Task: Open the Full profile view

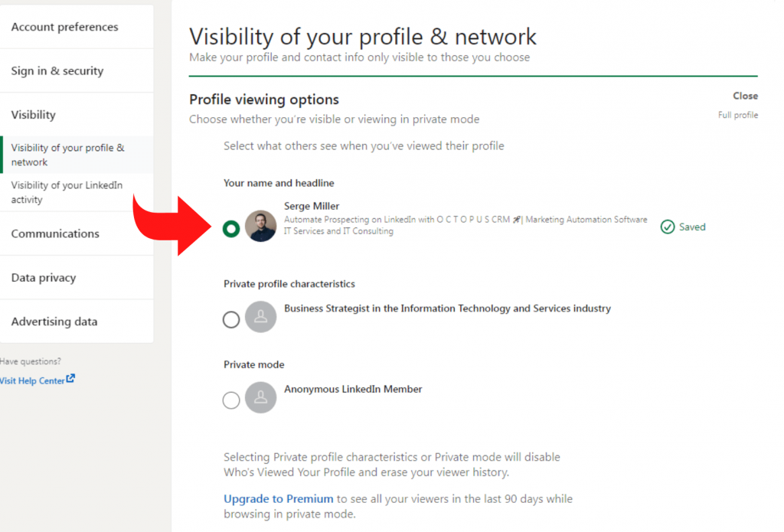Action: click(x=737, y=114)
